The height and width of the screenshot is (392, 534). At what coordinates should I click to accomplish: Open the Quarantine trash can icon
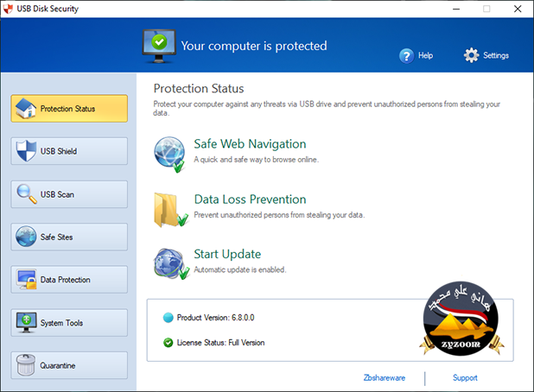pos(26,364)
